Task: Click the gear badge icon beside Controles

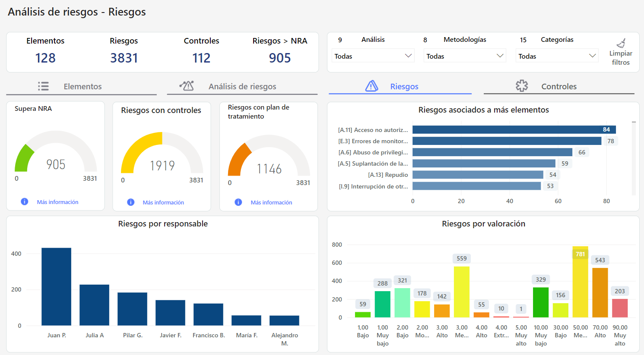Action: (522, 86)
